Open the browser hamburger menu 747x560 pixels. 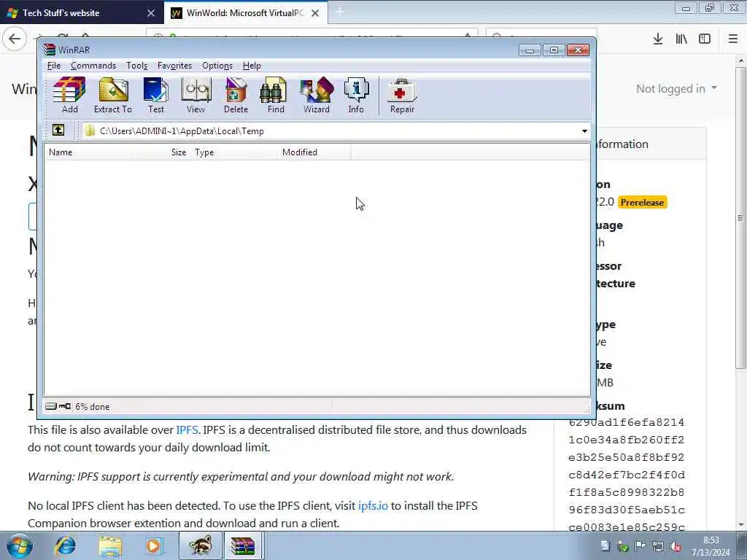(x=733, y=39)
